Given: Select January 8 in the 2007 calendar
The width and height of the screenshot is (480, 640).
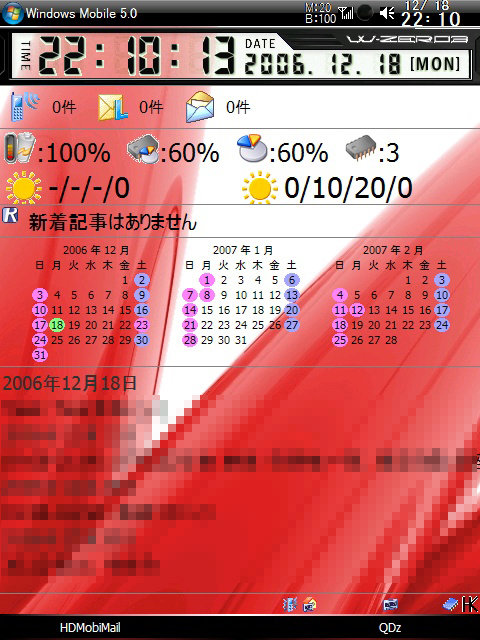Looking at the screenshot, I should point(207,295).
